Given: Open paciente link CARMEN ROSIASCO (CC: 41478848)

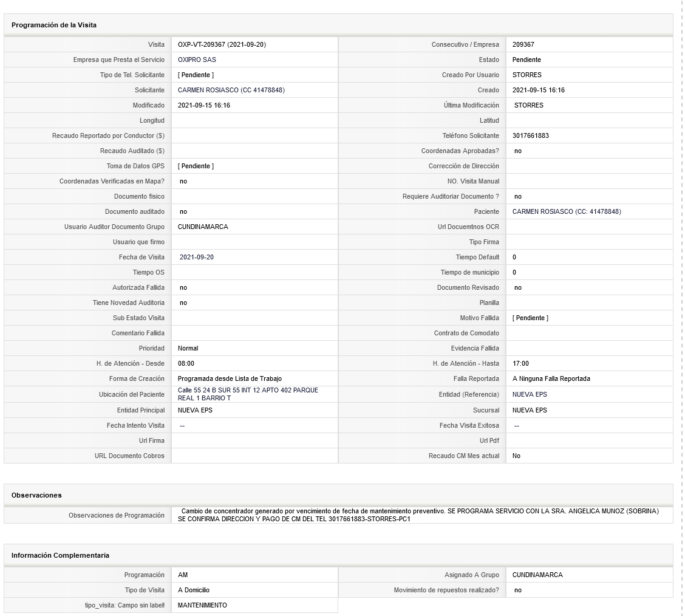Looking at the screenshot, I should [567, 211].
